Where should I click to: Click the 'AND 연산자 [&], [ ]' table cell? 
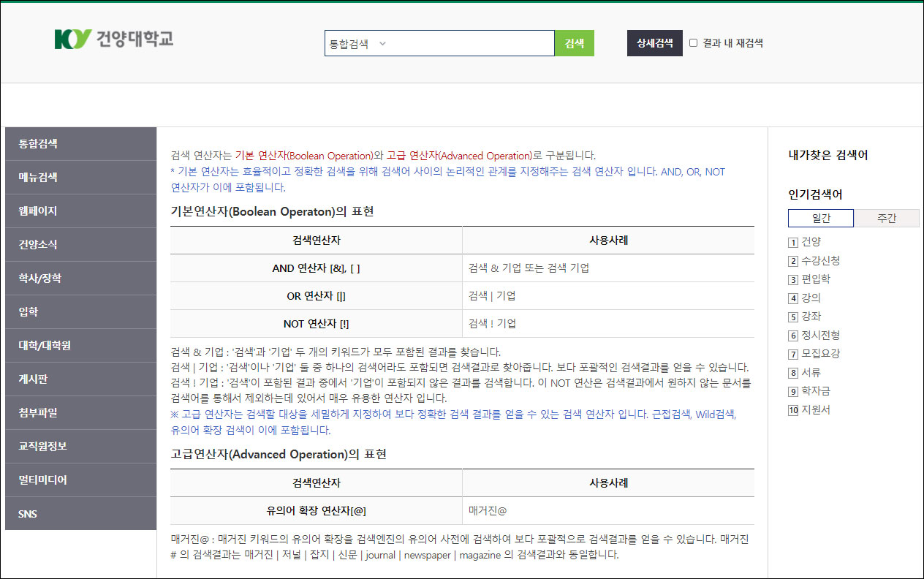point(316,268)
